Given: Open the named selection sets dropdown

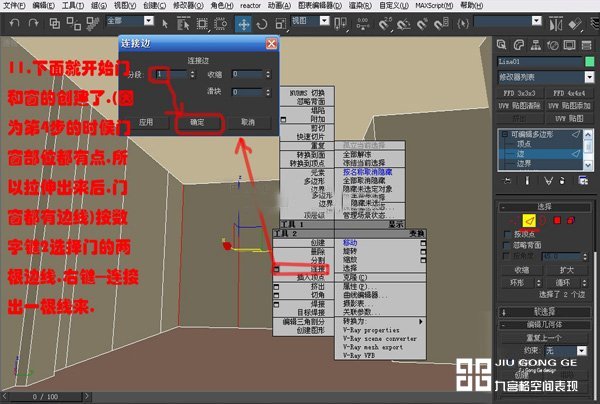Looking at the screenshot, I should [537, 21].
